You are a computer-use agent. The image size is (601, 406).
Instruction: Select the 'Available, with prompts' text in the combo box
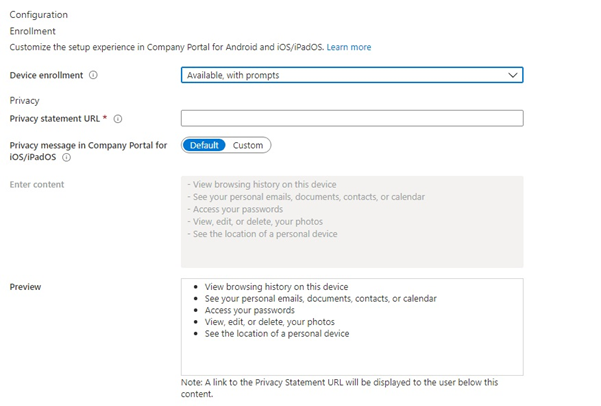click(x=233, y=75)
